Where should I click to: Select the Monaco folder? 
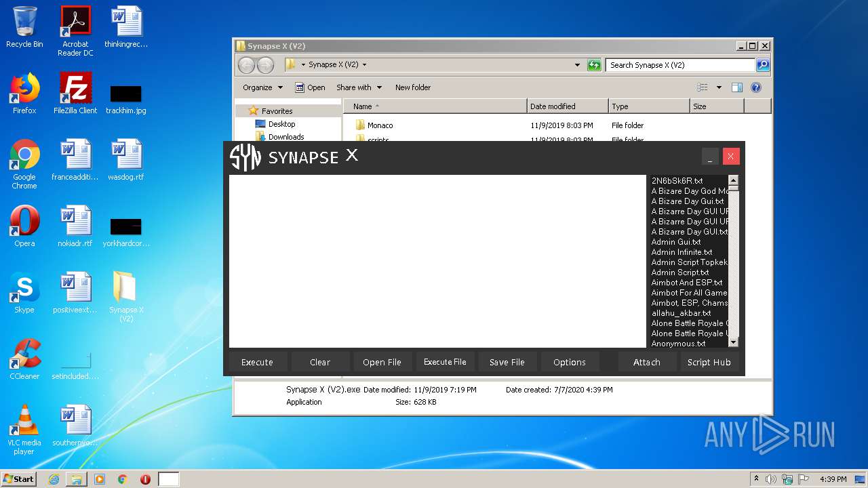[380, 125]
